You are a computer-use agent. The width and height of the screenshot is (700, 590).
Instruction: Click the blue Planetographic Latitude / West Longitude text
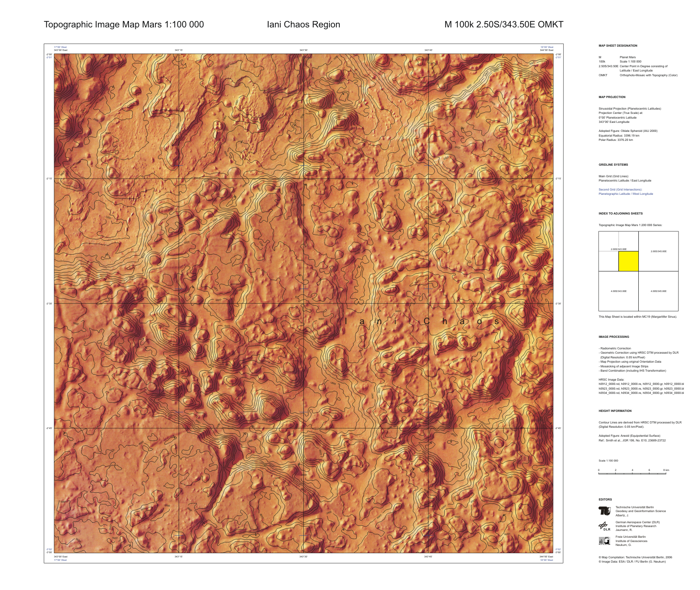click(625, 194)
